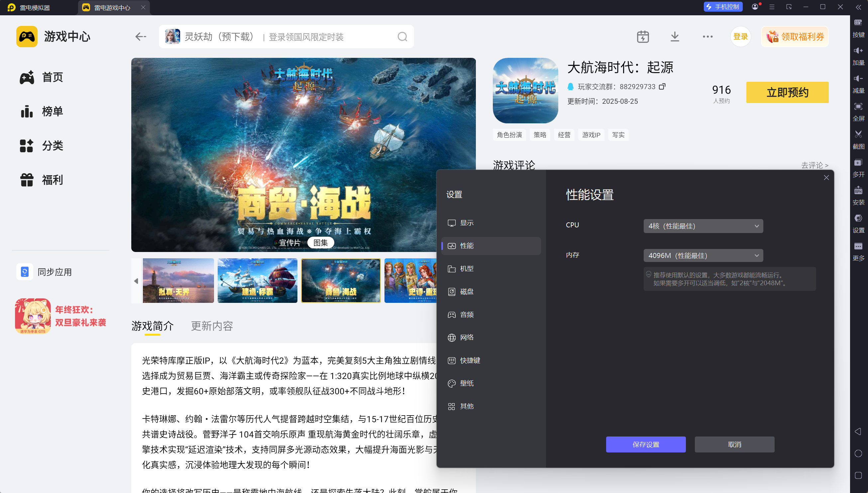This screenshot has height=493, width=868.
Task: Click the 立即预约 button
Action: click(787, 92)
